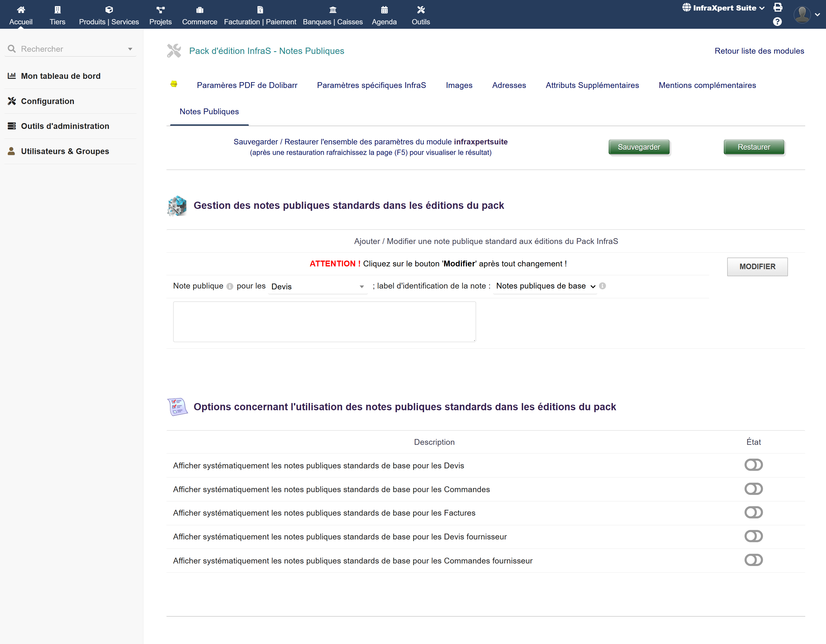Open Mentions complémentaires tab
This screenshot has height=644, width=826.
[x=707, y=85]
